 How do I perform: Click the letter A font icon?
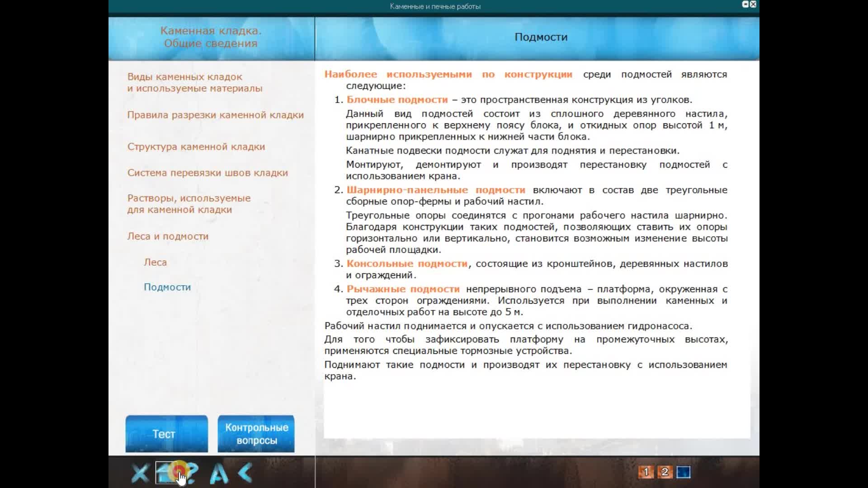pos(219,473)
